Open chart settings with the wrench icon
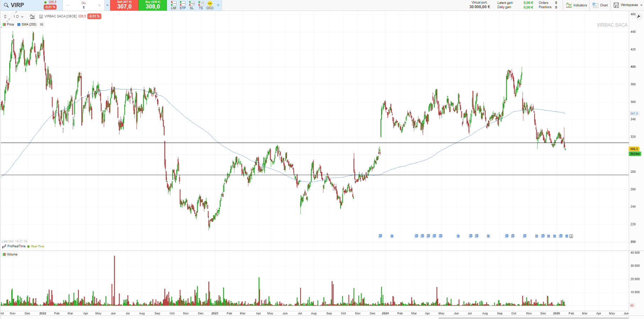This screenshot has height=319, width=644. (639, 16)
